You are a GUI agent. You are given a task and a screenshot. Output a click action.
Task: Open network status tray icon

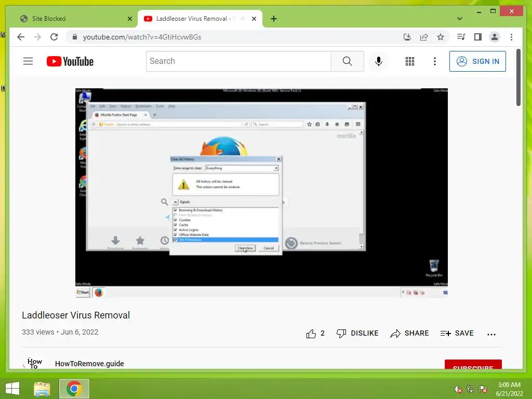click(x=471, y=389)
